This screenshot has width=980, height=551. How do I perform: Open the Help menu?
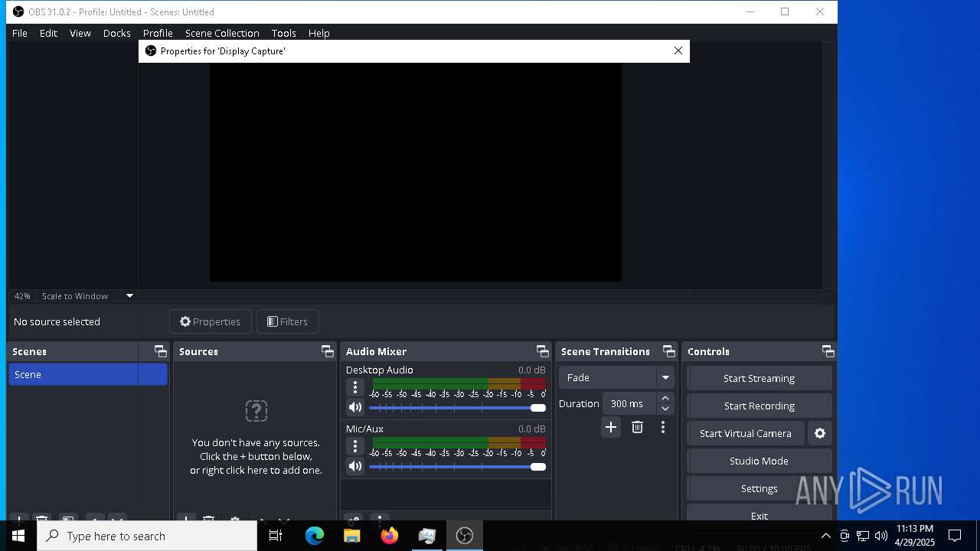(318, 33)
